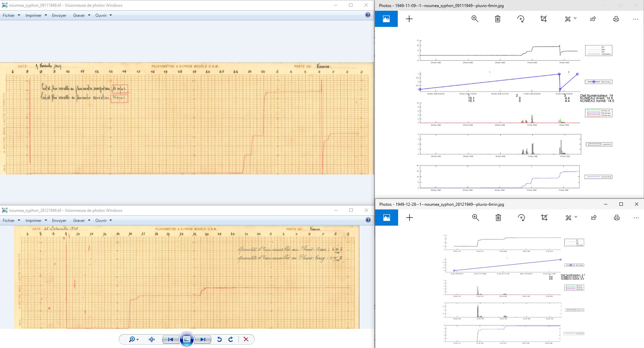Open Fichier menu in noumea_syphon_09111949 window
Screen dimensions: 644x348
11,15
